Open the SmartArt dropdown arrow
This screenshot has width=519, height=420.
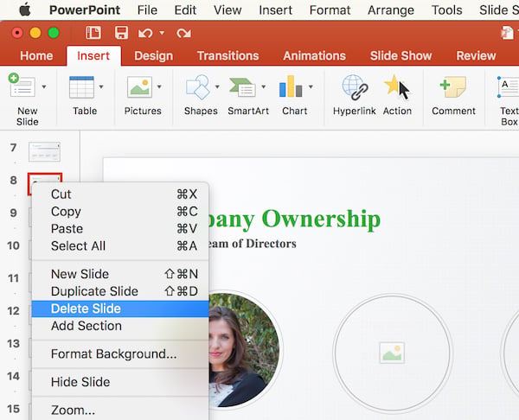point(264,86)
